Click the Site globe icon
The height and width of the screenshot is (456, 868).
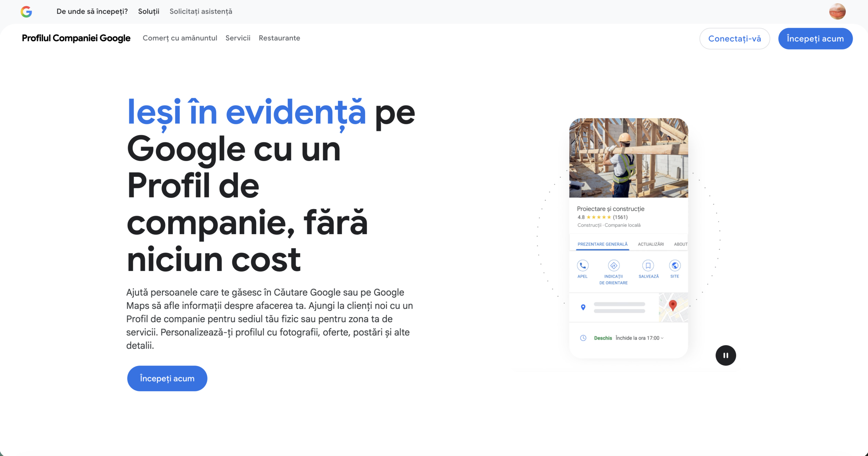click(x=675, y=265)
